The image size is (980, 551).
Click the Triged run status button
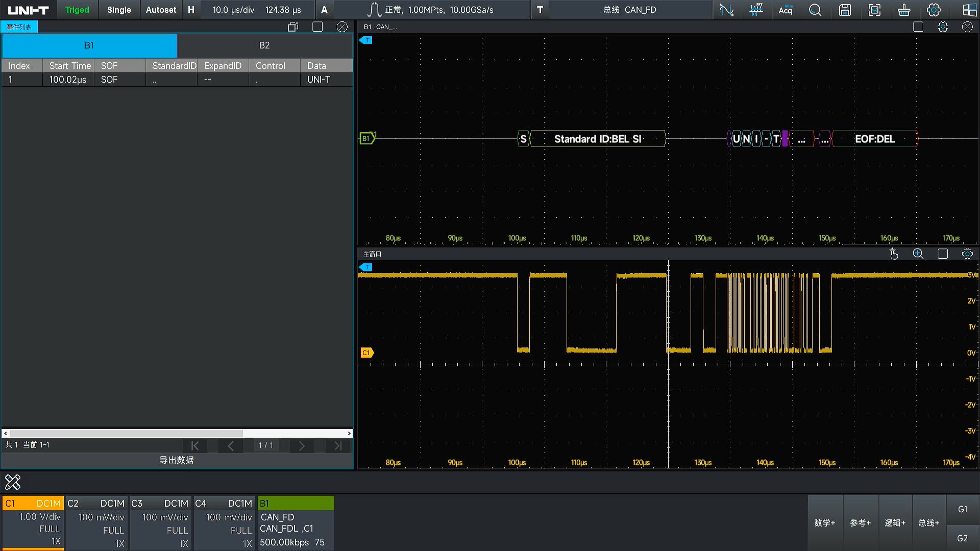(x=77, y=10)
